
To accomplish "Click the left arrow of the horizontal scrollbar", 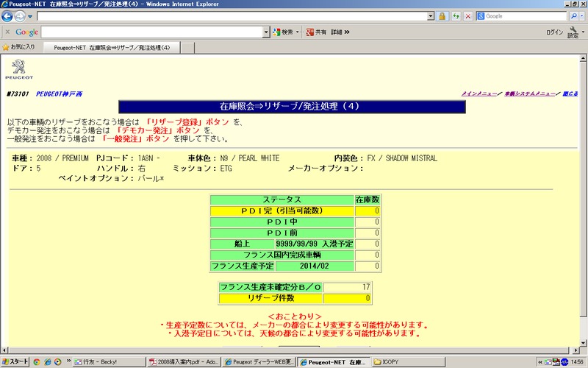I will 4,350.
